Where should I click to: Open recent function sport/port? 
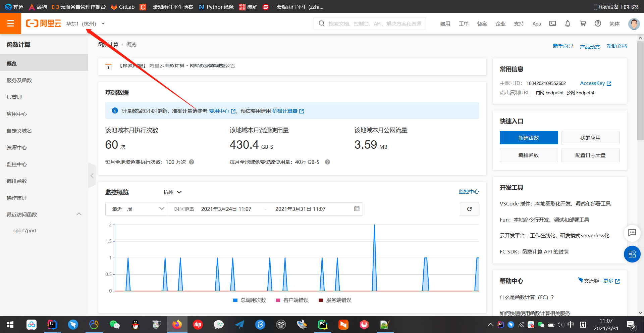click(x=25, y=231)
